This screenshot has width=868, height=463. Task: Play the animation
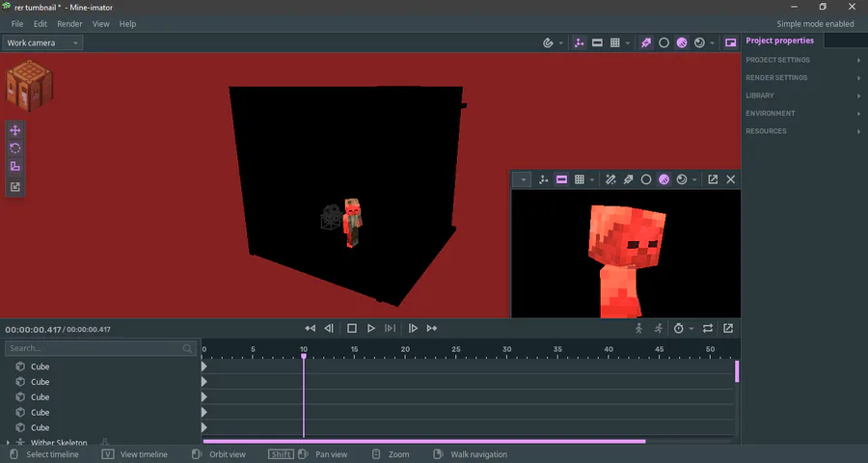point(371,328)
